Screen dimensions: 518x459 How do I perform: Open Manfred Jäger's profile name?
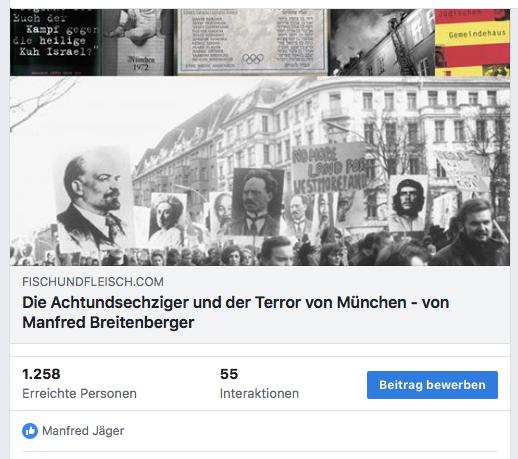click(83, 431)
